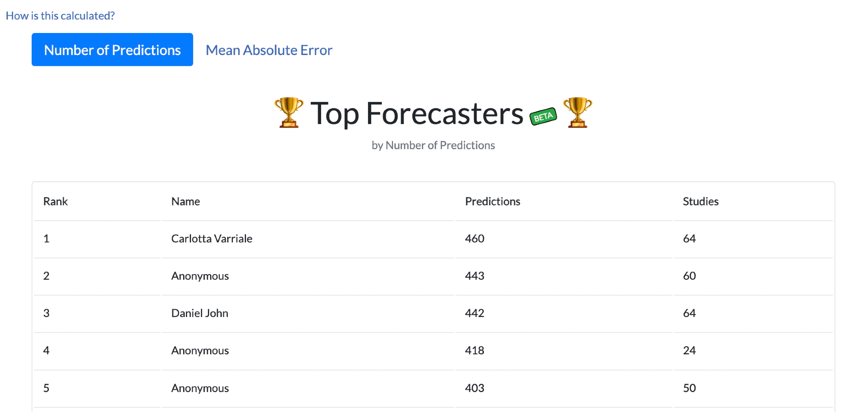This screenshot has width=868, height=412.
Task: Click the Name column header
Action: pos(186,202)
